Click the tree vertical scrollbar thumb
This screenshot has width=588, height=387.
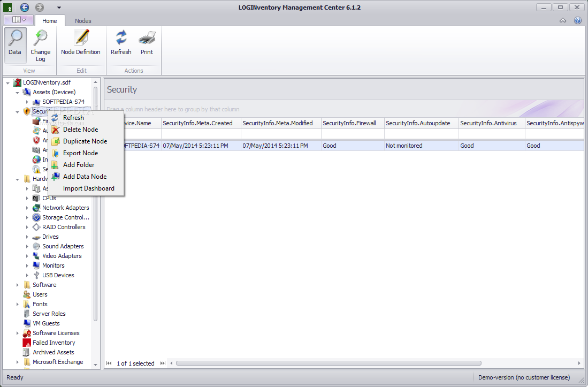coord(96,203)
